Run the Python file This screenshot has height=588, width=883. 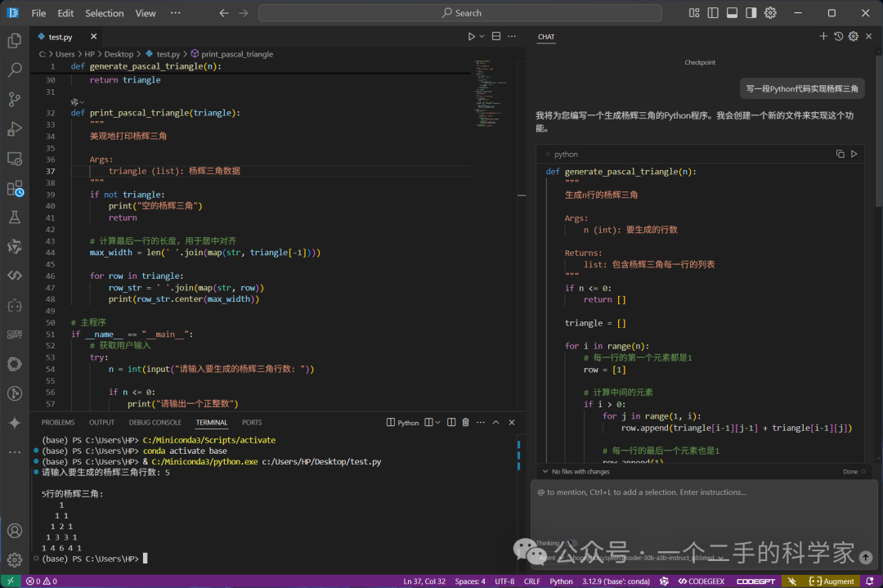pyautogui.click(x=472, y=36)
